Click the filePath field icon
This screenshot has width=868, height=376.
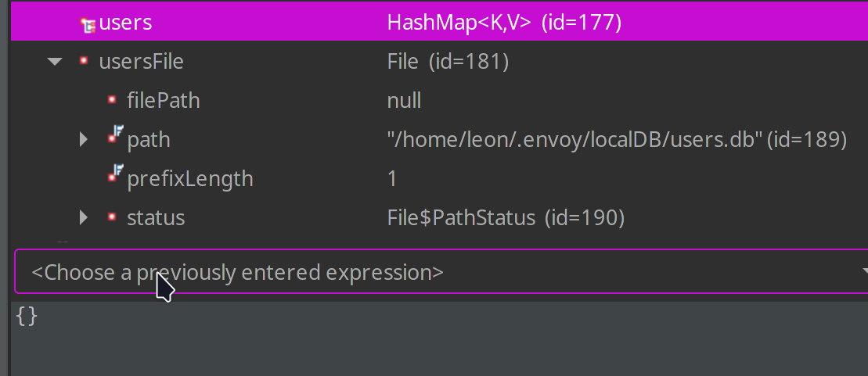point(113,100)
